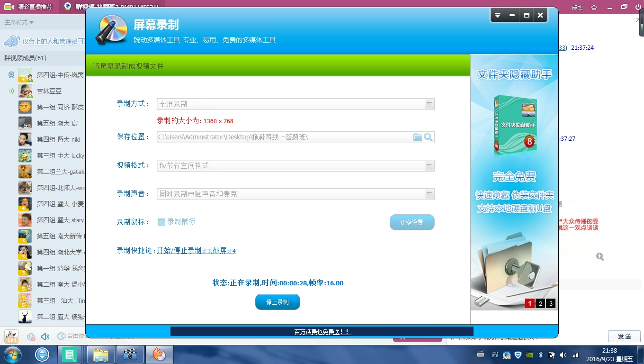The image size is (644, 364).
Task: Click the magnifier icon in save path field
Action: [x=429, y=137]
